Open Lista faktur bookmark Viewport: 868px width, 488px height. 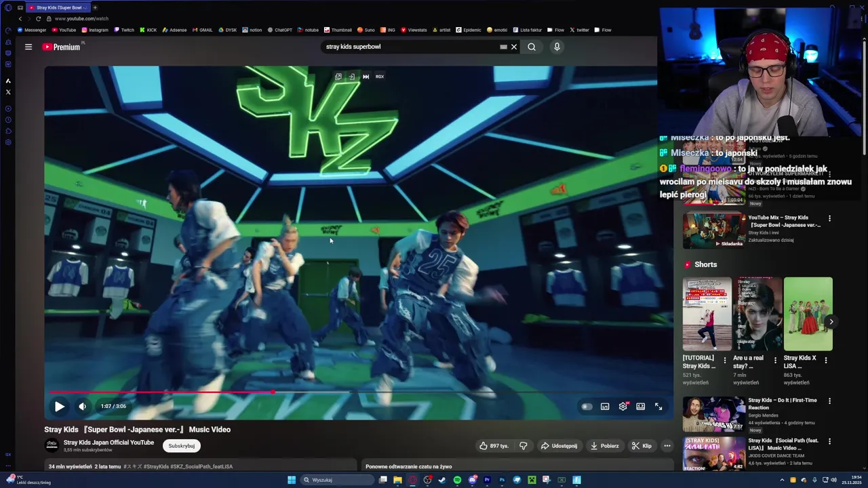point(528,30)
